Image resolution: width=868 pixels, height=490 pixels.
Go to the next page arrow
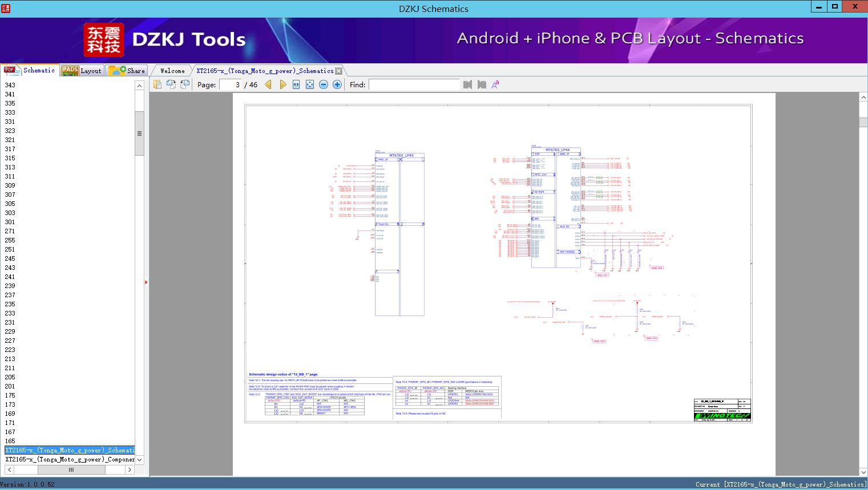[x=282, y=84]
